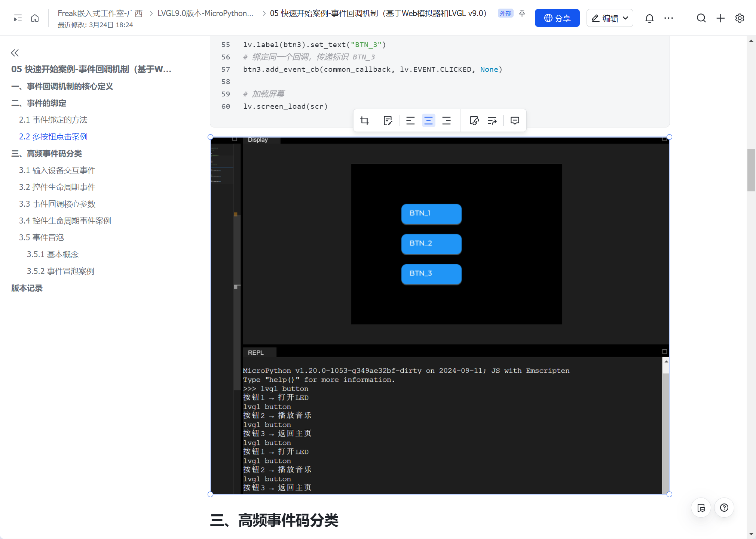Go to 一、事件回调机制的核心定义
Screen dimensions: 756x539
click(62, 86)
